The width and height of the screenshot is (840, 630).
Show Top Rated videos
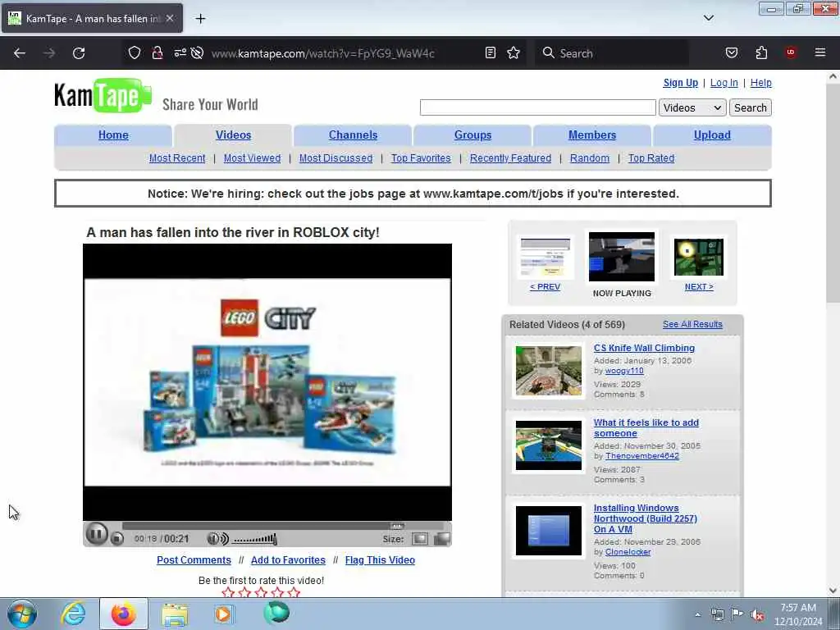651,158
